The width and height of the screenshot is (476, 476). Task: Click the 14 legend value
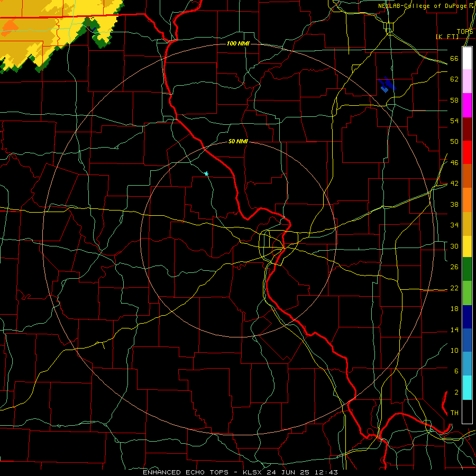click(454, 329)
